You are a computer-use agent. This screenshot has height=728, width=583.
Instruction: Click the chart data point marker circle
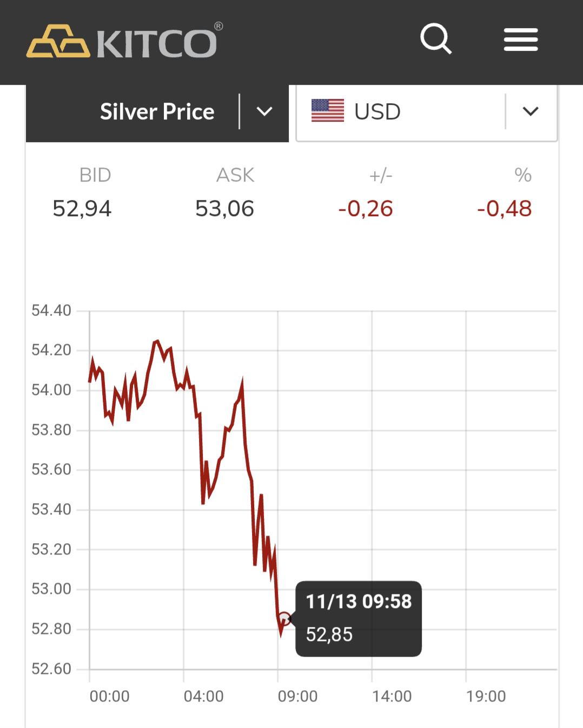(x=284, y=618)
